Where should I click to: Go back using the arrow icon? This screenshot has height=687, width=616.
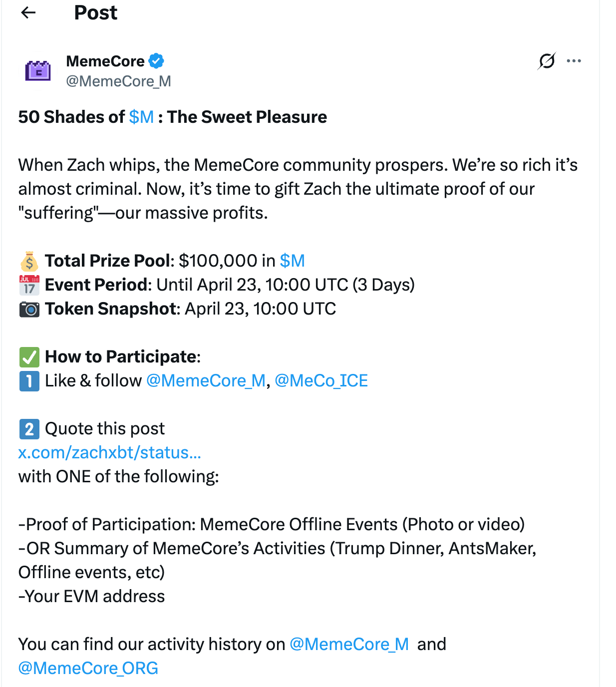point(28,13)
